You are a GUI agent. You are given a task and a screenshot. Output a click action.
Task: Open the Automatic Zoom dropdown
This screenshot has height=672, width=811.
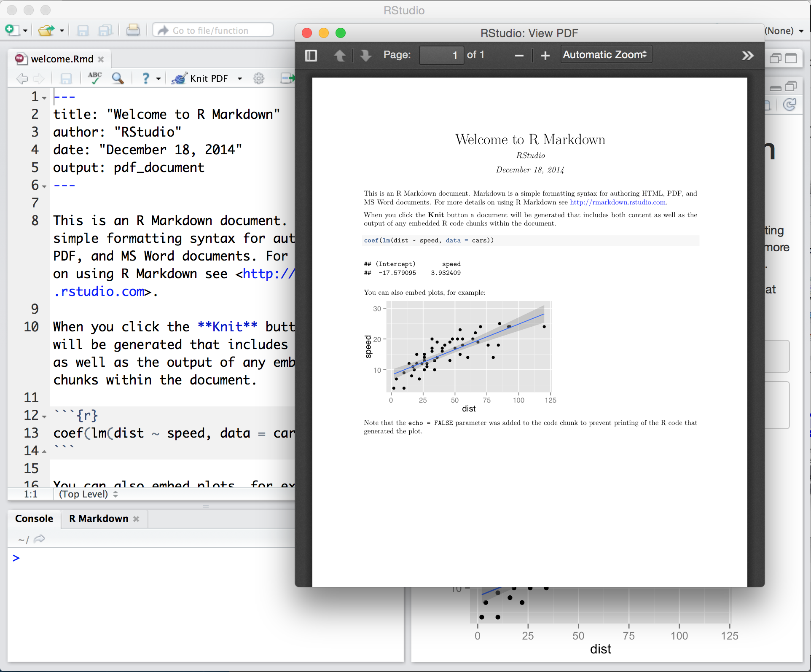(606, 55)
